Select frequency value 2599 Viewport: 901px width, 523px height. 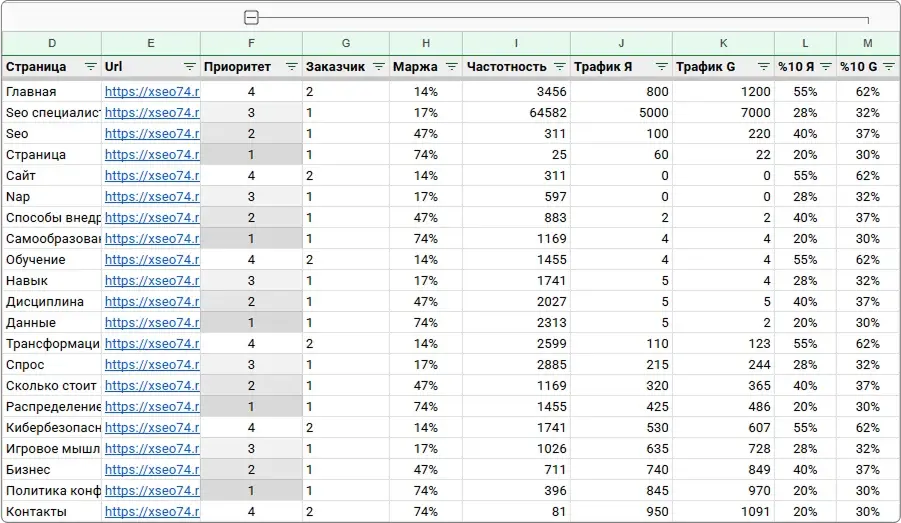[x=516, y=344]
